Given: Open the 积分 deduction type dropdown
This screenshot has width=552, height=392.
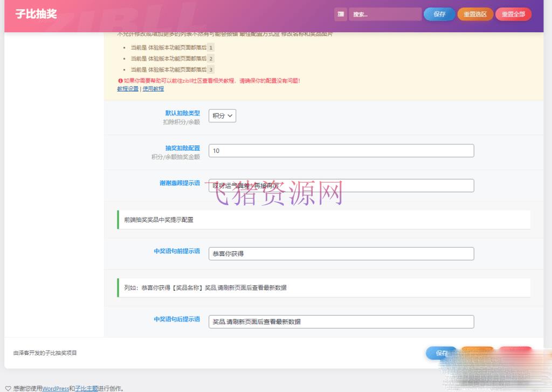Looking at the screenshot, I should 222,116.
